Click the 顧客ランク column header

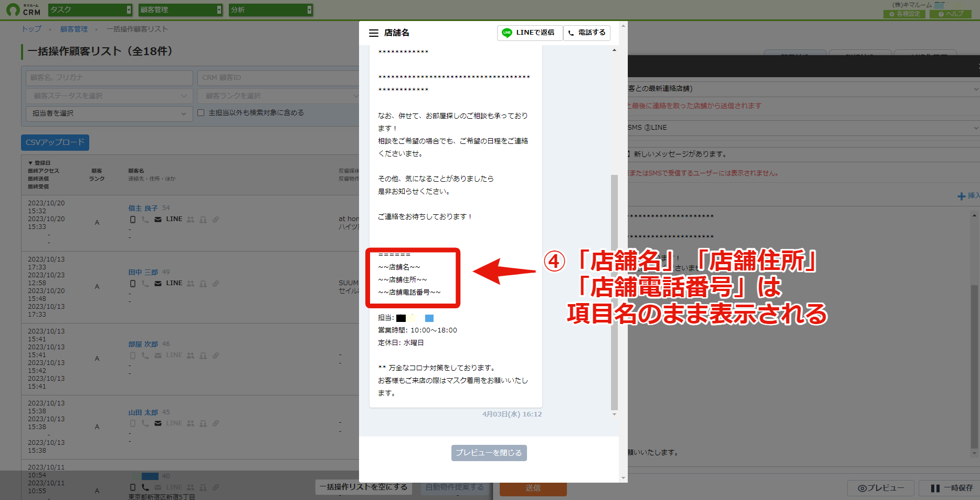(97, 175)
